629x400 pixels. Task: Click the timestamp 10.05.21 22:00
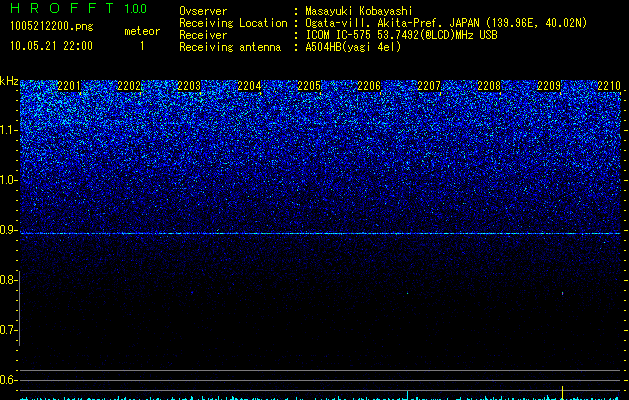click(51, 46)
